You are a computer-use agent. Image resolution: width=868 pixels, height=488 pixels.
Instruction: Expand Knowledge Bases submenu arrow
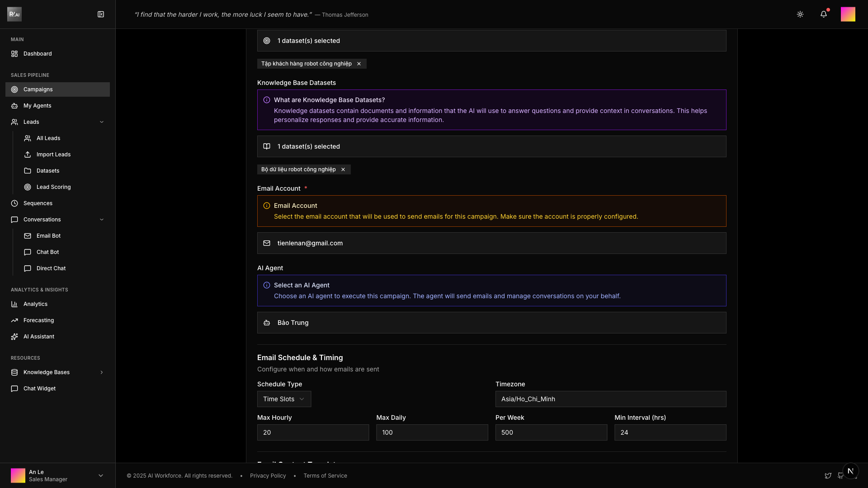pyautogui.click(x=101, y=372)
